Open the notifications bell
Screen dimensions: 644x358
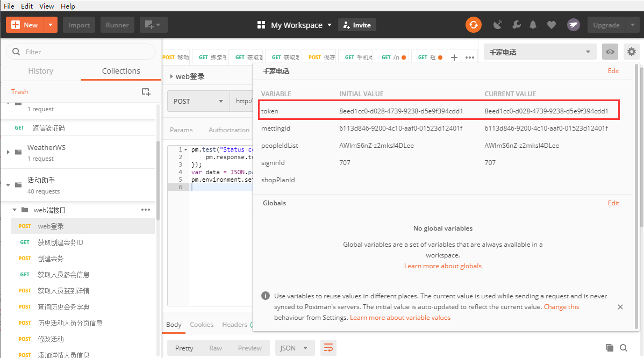point(533,25)
